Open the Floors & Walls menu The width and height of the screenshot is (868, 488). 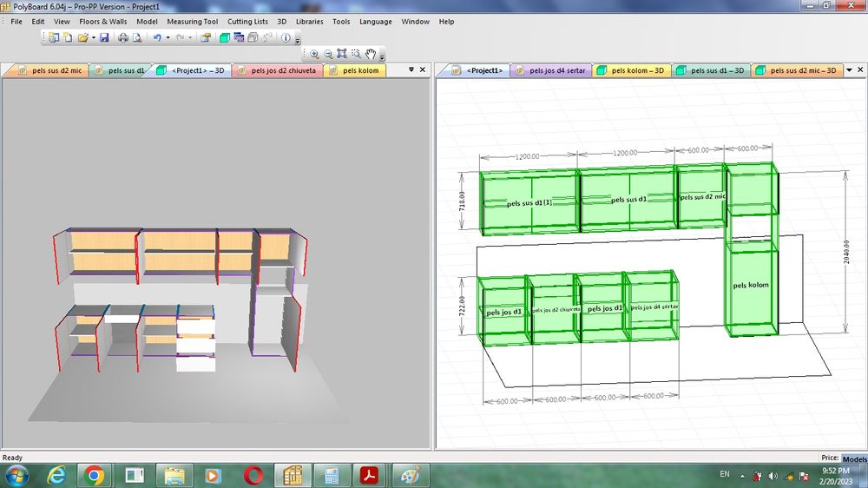click(x=102, y=22)
